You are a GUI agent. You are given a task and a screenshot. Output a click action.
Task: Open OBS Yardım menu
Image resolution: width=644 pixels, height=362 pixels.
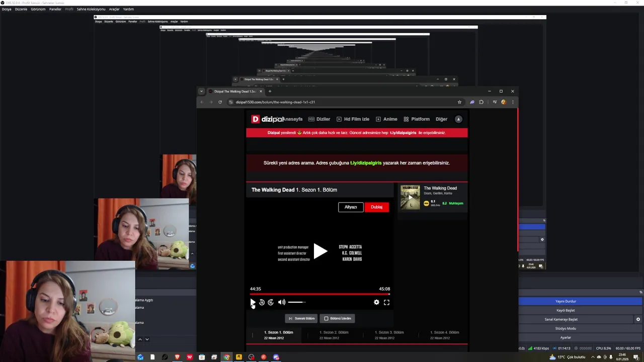coord(128,9)
